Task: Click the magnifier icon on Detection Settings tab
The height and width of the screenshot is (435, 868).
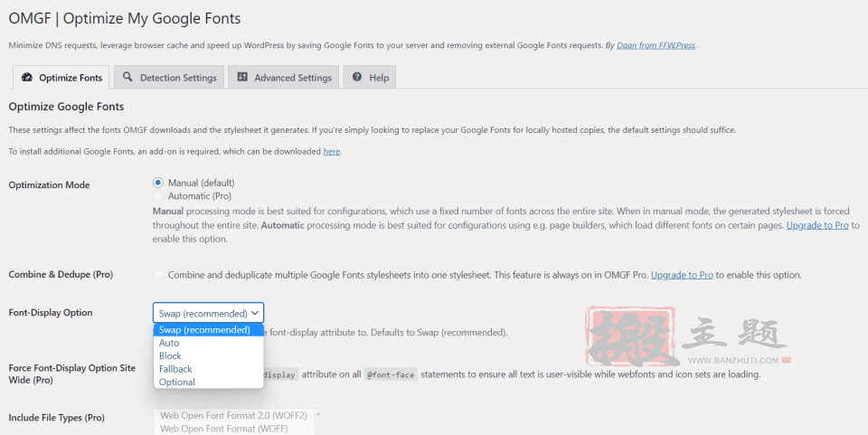Action: [x=127, y=77]
